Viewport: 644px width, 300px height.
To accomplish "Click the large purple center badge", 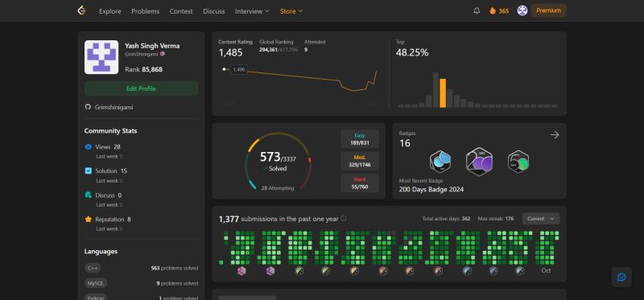I will click(x=479, y=162).
